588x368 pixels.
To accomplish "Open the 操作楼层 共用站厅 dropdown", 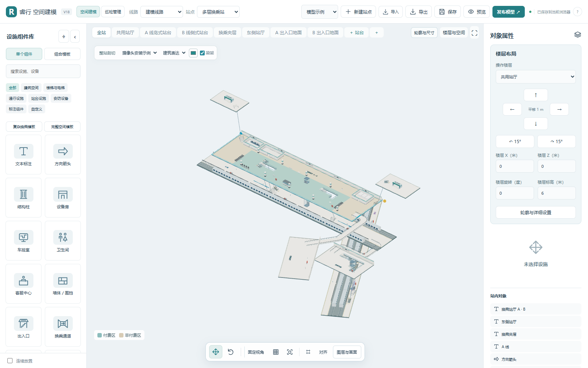I will [x=536, y=77].
